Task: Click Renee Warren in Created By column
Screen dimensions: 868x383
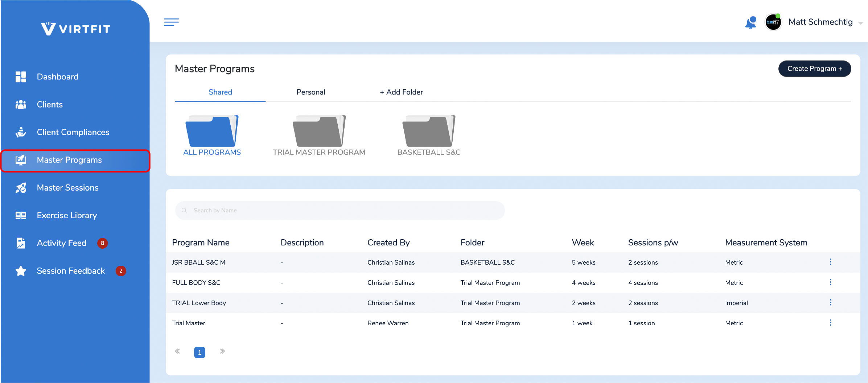Action: (388, 323)
